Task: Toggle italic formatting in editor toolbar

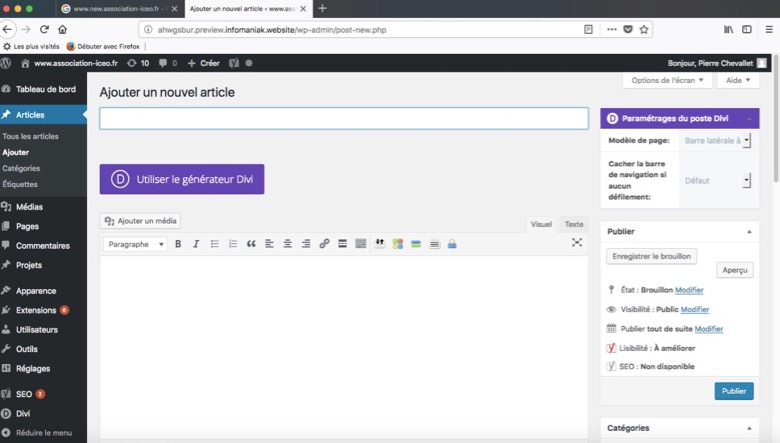Action: (x=196, y=244)
